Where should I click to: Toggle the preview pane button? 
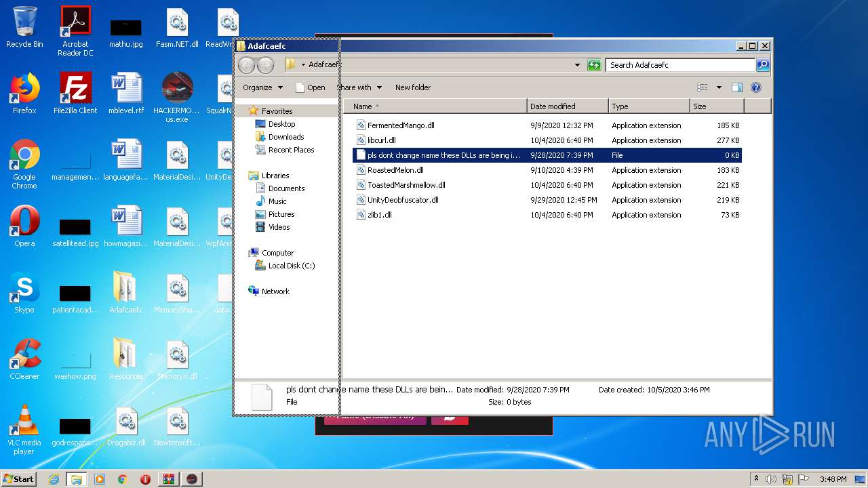click(x=737, y=87)
